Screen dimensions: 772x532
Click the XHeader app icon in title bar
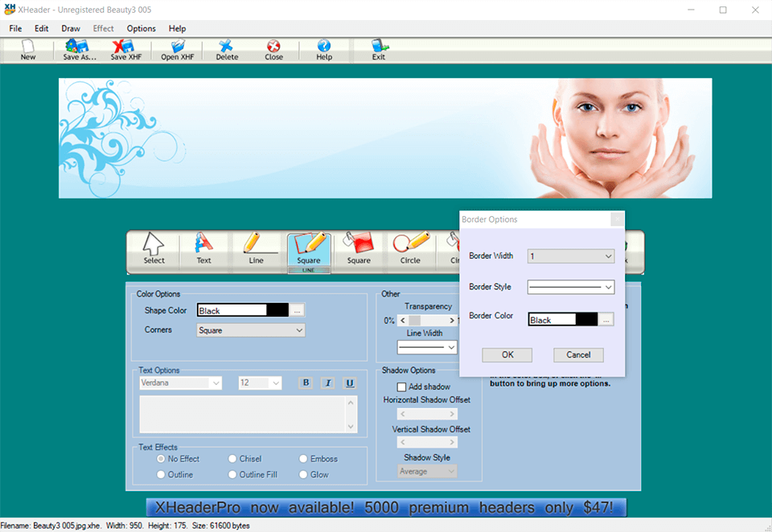tap(10, 10)
